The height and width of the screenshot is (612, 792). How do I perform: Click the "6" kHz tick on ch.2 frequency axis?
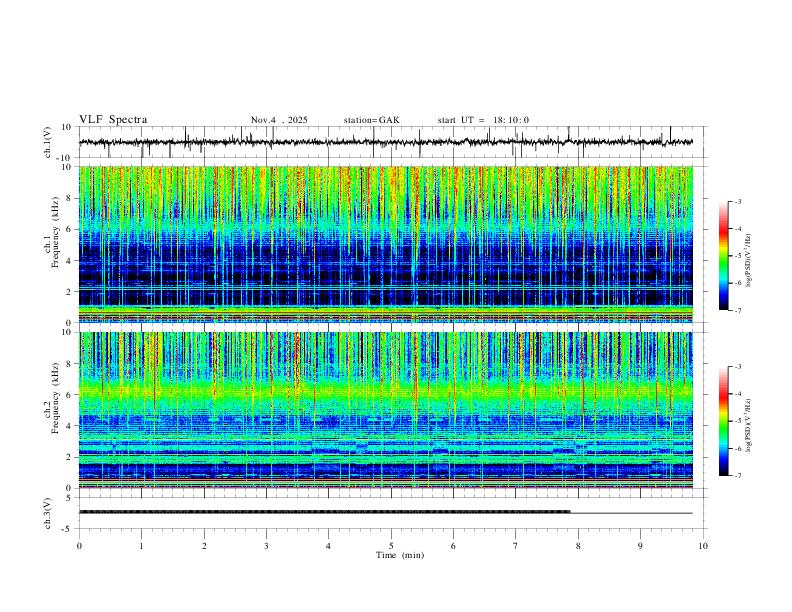(x=70, y=395)
